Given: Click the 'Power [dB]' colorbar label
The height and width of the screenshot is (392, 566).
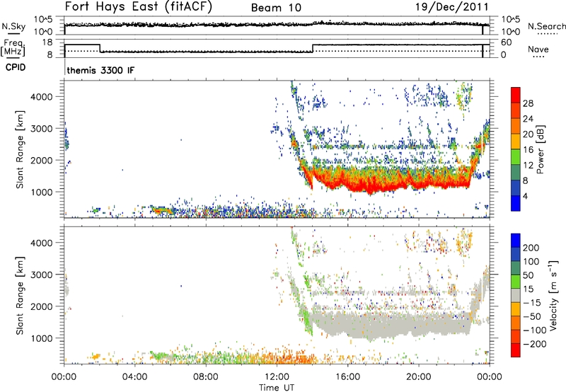Looking at the screenshot, I should [x=540, y=149].
